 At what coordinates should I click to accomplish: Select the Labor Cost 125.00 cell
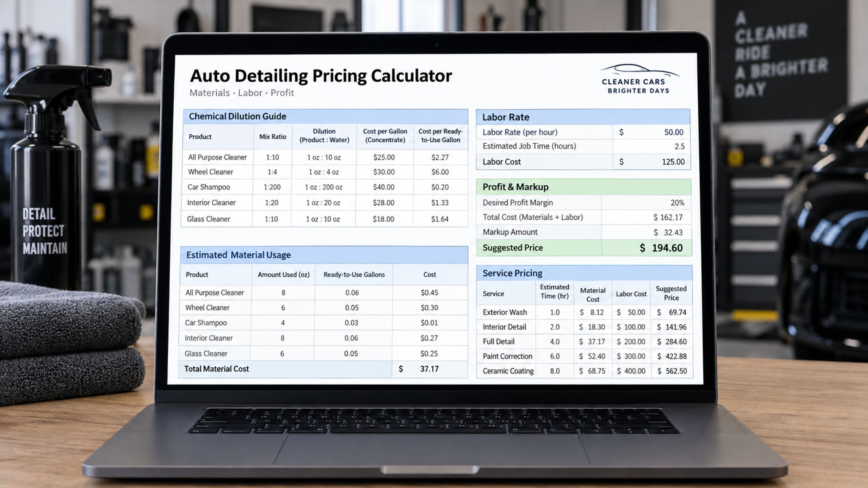pyautogui.click(x=651, y=162)
